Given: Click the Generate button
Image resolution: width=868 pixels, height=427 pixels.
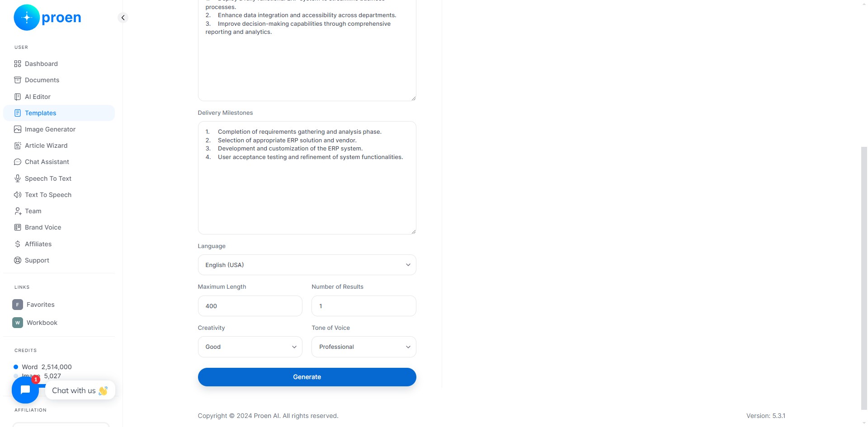Looking at the screenshot, I should tap(307, 377).
